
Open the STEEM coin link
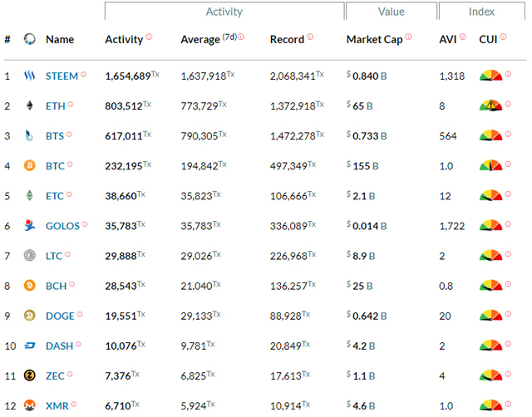click(62, 76)
